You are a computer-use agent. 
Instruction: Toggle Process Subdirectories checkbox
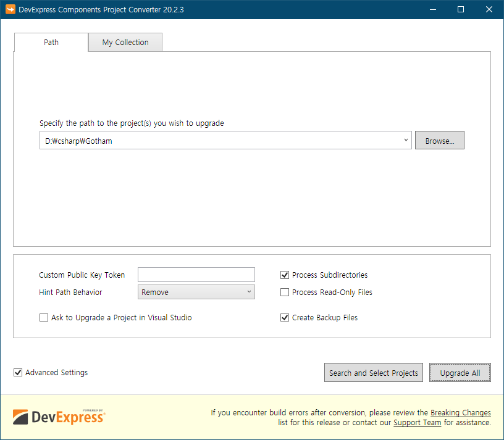[285, 275]
